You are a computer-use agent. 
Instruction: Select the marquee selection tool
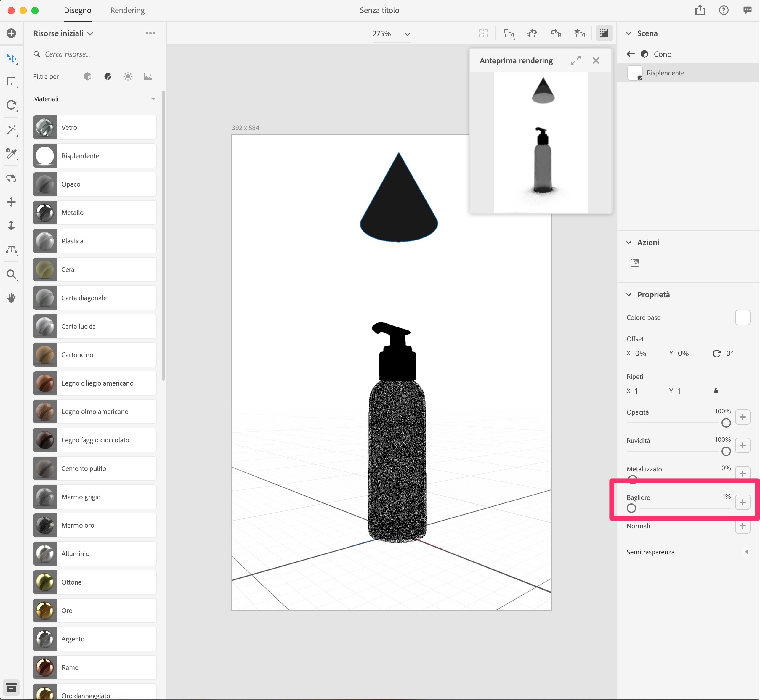(x=11, y=81)
